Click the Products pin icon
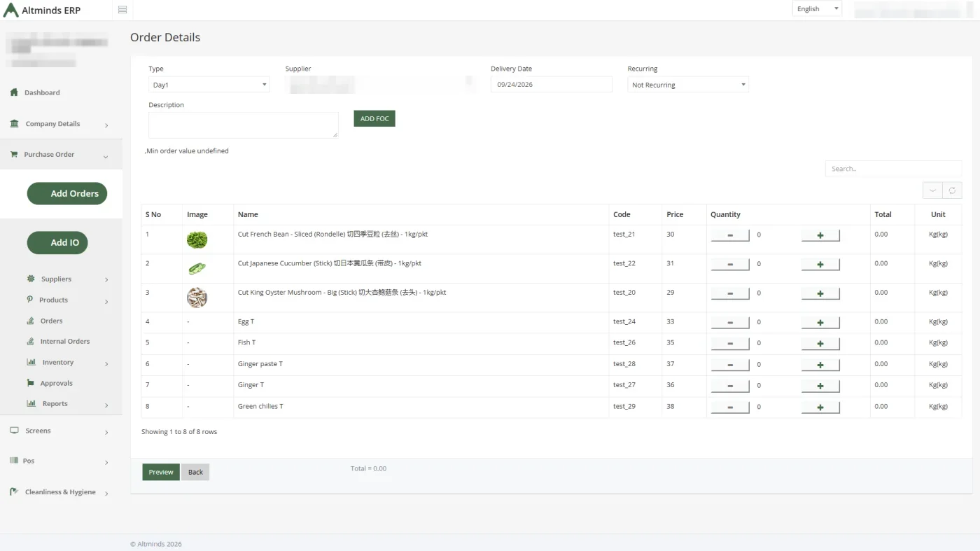 [30, 300]
